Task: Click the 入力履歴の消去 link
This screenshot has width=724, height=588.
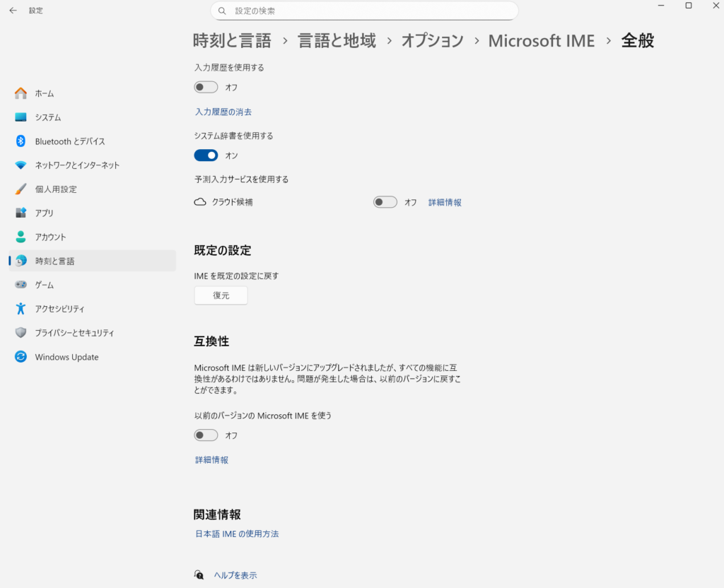Action: click(x=223, y=112)
